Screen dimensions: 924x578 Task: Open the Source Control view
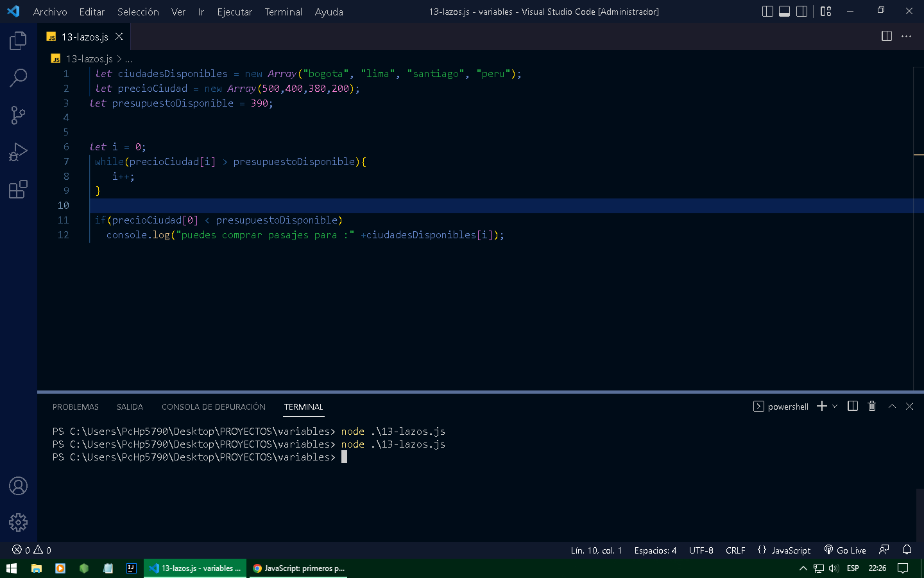pos(18,115)
